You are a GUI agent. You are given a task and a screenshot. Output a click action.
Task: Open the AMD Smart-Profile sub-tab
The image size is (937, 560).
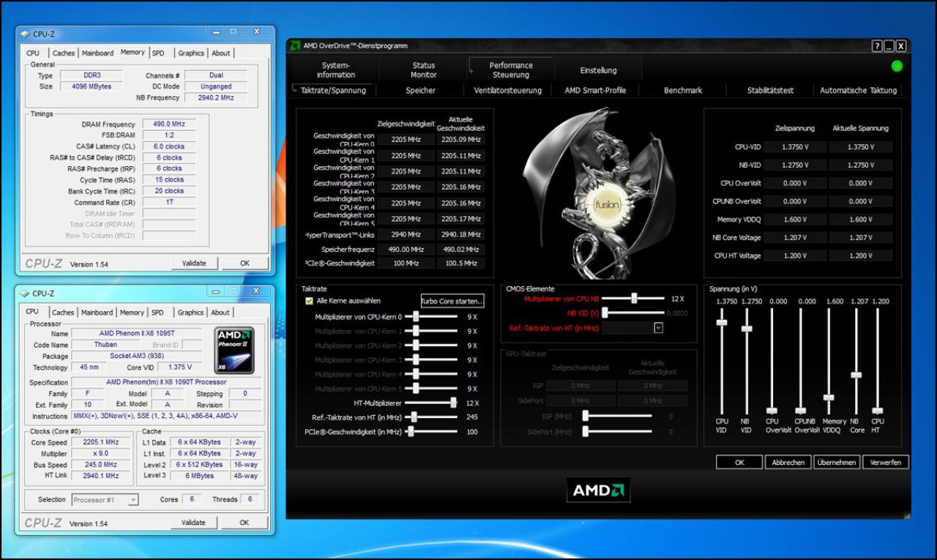(595, 91)
